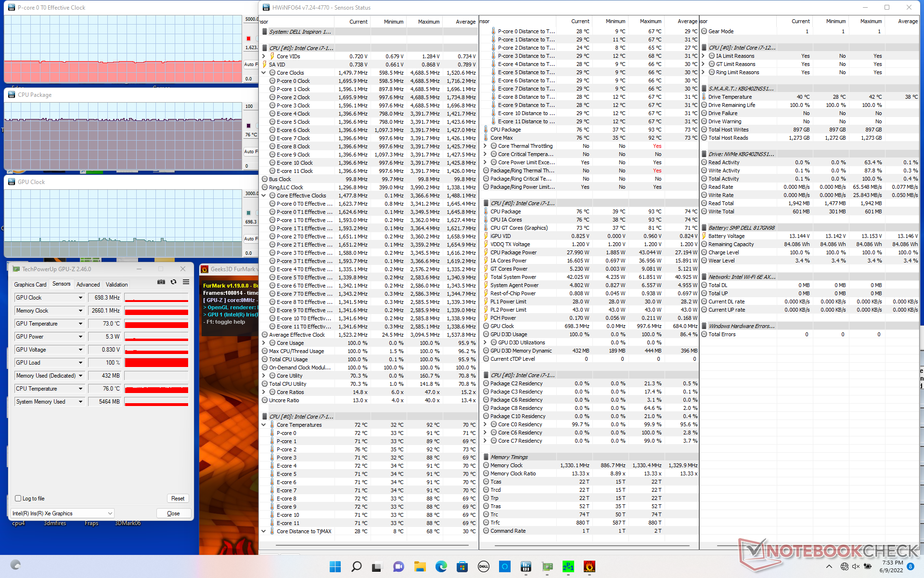The width and height of the screenshot is (924, 578).
Task: Select the GPU D3D Usage row
Action: coord(590,334)
